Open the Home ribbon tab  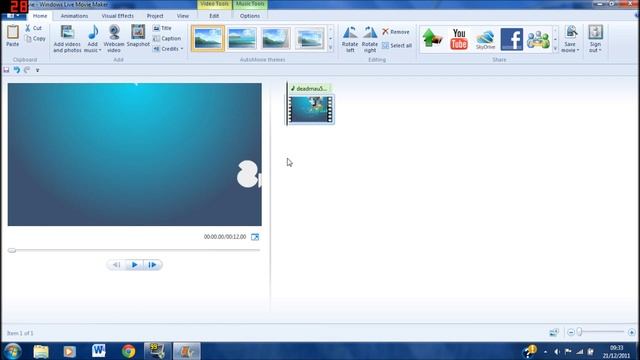coord(40,16)
